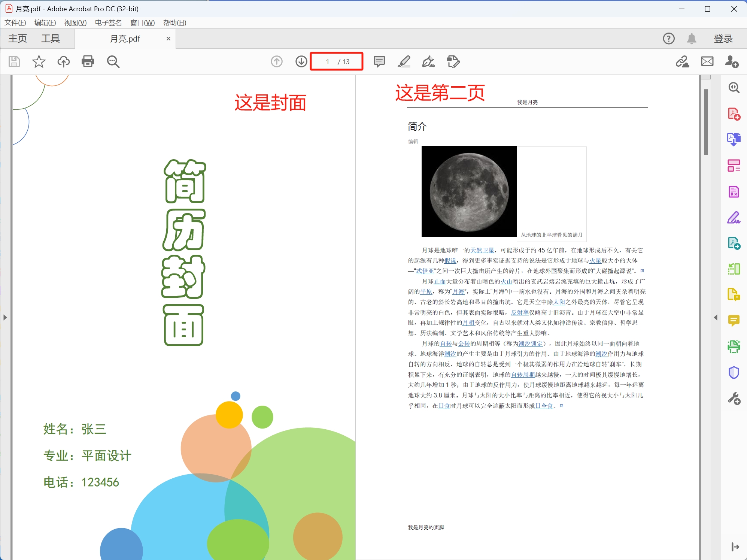
Task: Open the Create PDF tool in the sidebar
Action: pos(734,113)
